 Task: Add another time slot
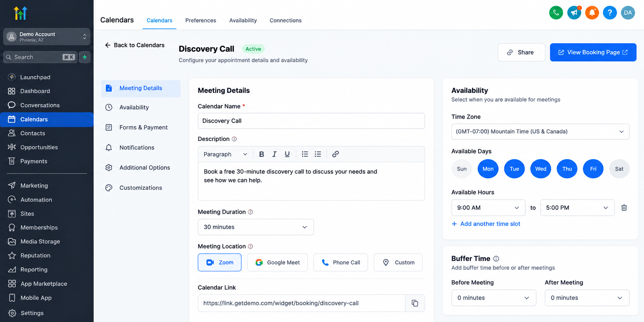click(x=486, y=224)
